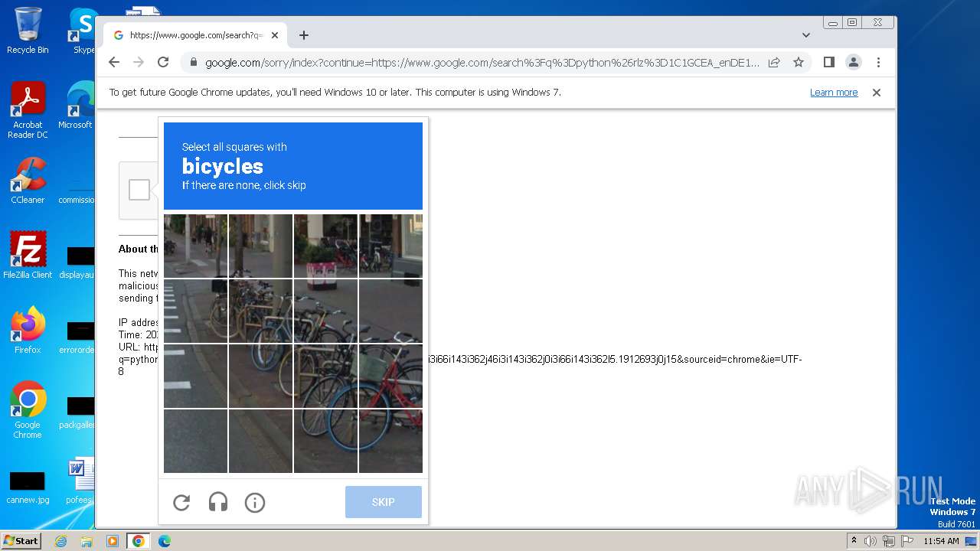Open Chrome side panel
The height and width of the screenshot is (551, 980).
(x=828, y=63)
